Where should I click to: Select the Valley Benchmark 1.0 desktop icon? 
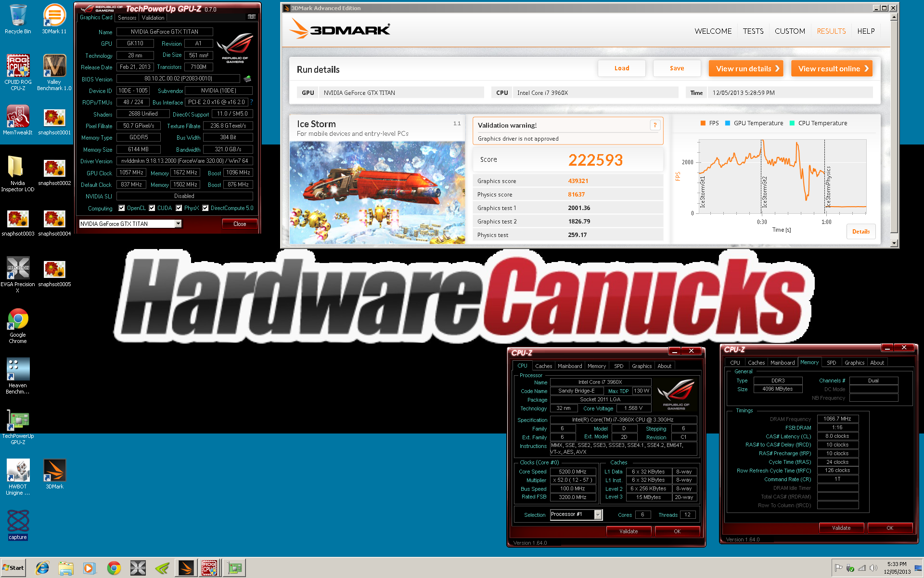pos(54,72)
